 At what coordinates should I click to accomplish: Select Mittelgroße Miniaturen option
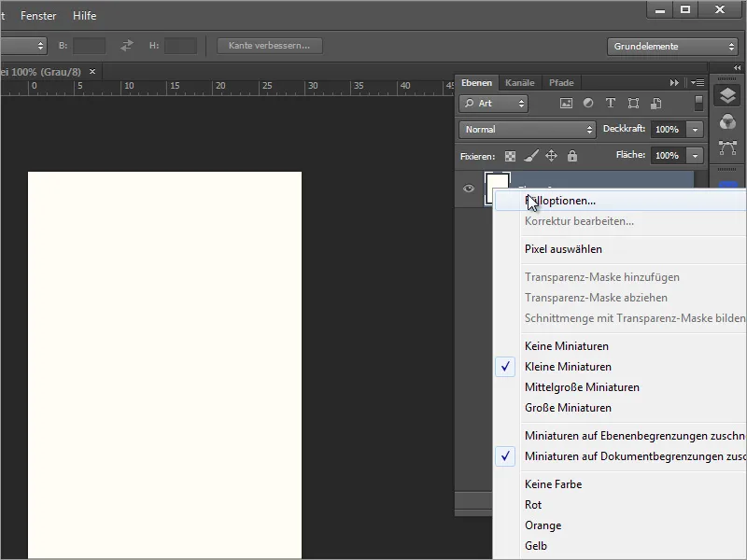(x=620, y=387)
